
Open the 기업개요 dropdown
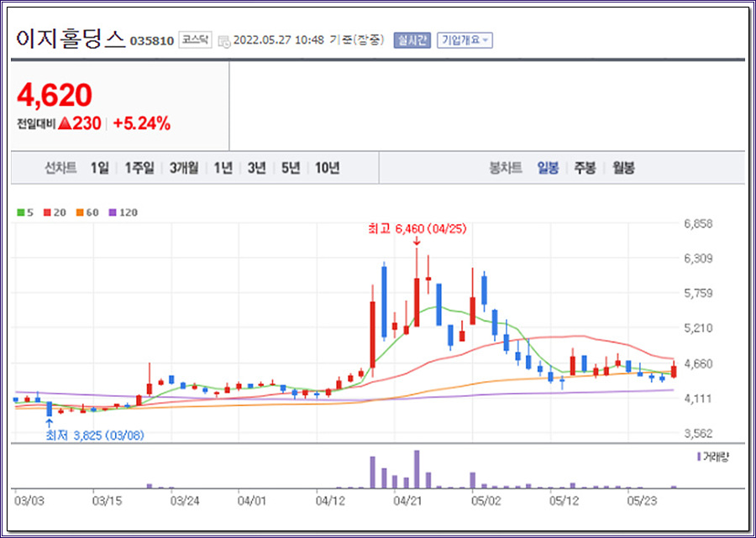465,40
